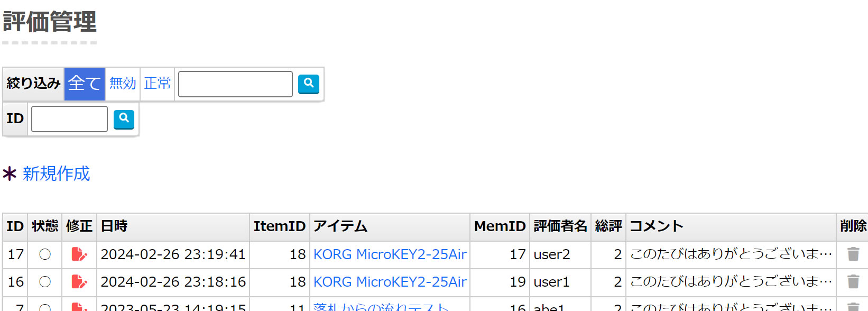Click the 総評 column header
Screen dimensions: 868x311
[608, 226]
